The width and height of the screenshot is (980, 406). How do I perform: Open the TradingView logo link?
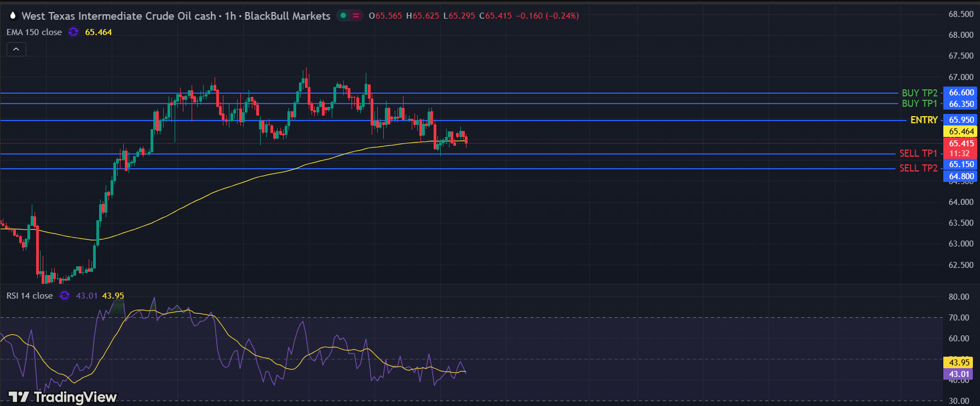coord(62,397)
